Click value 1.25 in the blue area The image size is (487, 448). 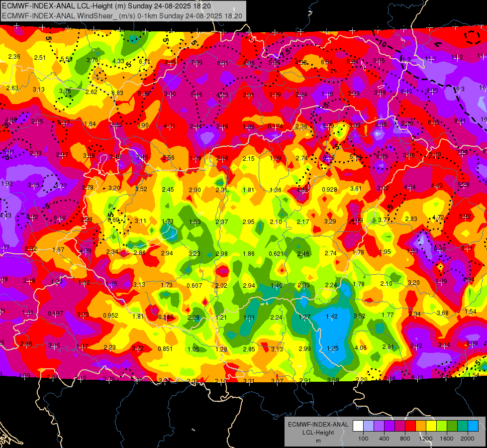pos(332,348)
